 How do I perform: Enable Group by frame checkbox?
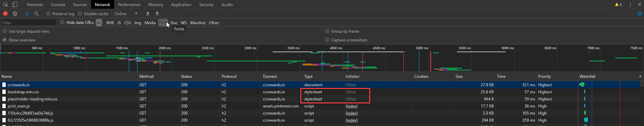click(327, 31)
